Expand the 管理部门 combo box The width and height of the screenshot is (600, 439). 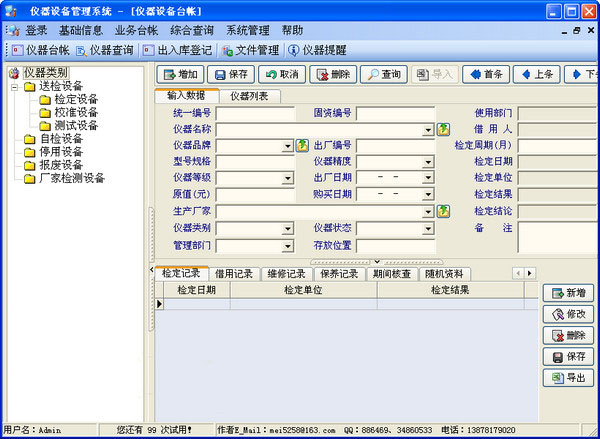tap(287, 245)
